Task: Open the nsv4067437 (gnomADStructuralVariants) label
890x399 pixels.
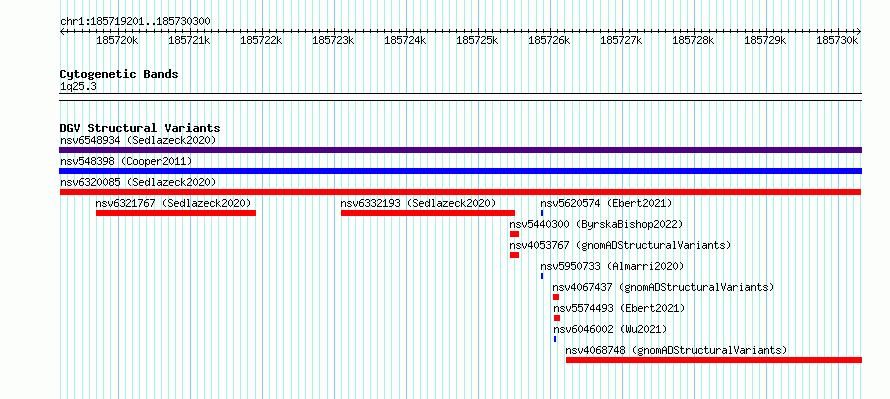Action: click(x=663, y=287)
